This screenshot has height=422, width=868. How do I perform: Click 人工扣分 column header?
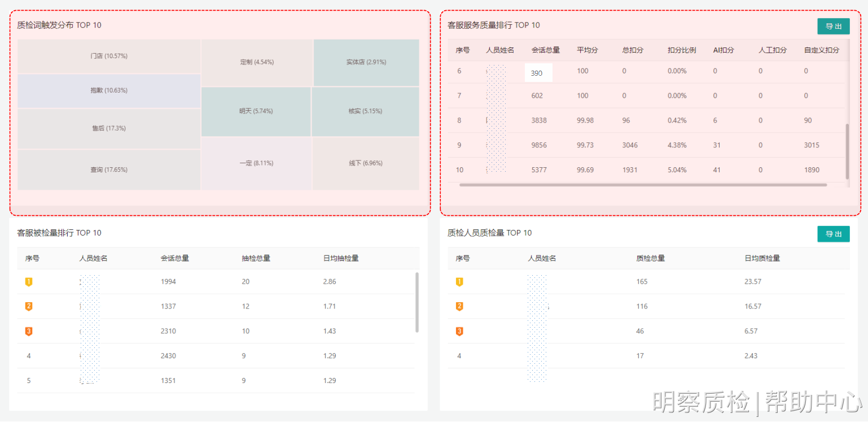coord(773,50)
